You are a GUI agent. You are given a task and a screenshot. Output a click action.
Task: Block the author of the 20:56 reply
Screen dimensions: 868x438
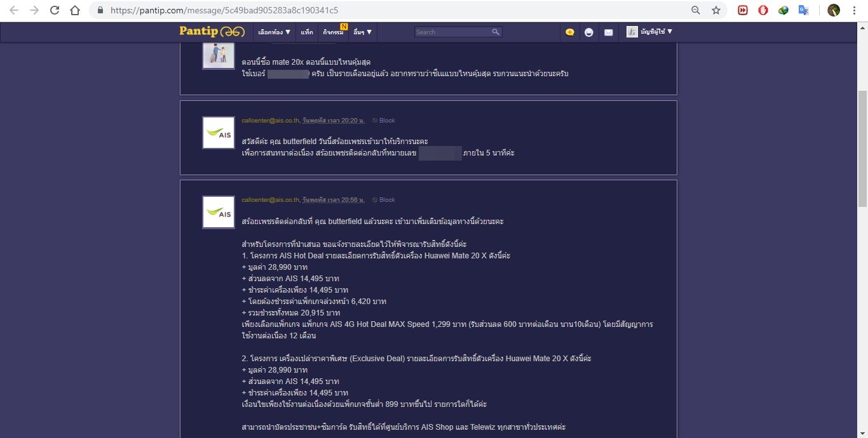point(387,200)
